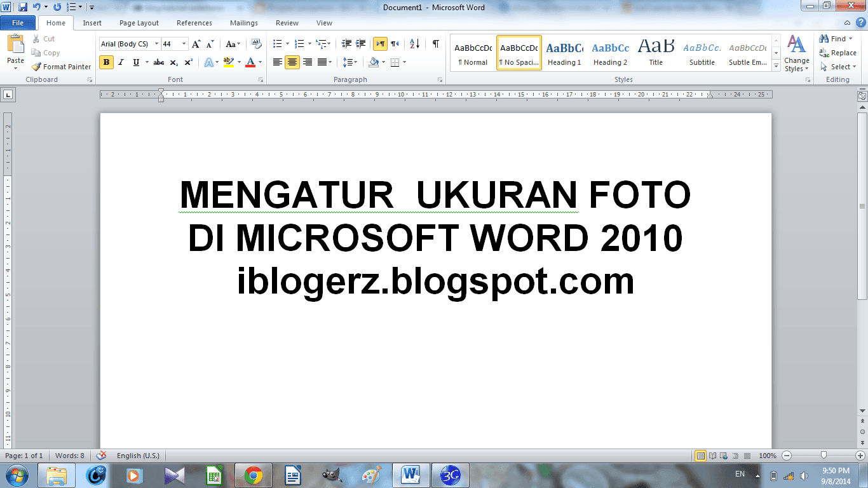Click the Decrease Indent icon
The image size is (868, 488).
click(x=346, y=44)
